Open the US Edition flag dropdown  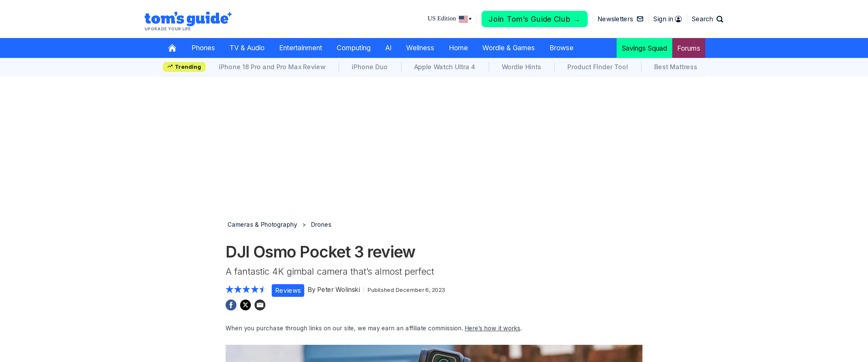click(x=465, y=19)
